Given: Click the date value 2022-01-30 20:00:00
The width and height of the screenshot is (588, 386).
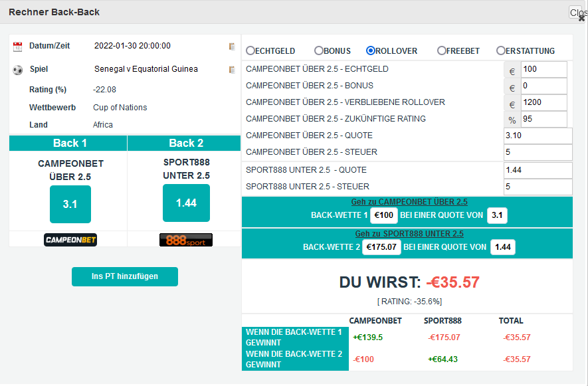Looking at the screenshot, I should pos(132,46).
